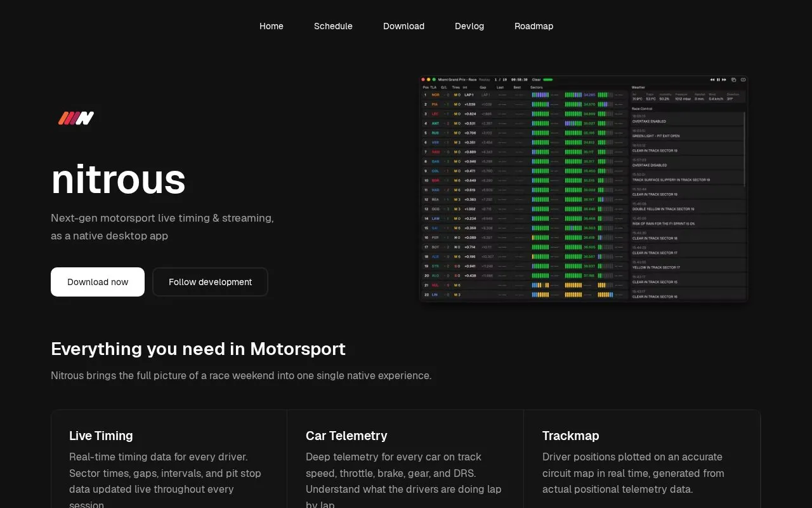
Task: Click "Driver positions plotted on an accurate" text
Action: point(632,457)
